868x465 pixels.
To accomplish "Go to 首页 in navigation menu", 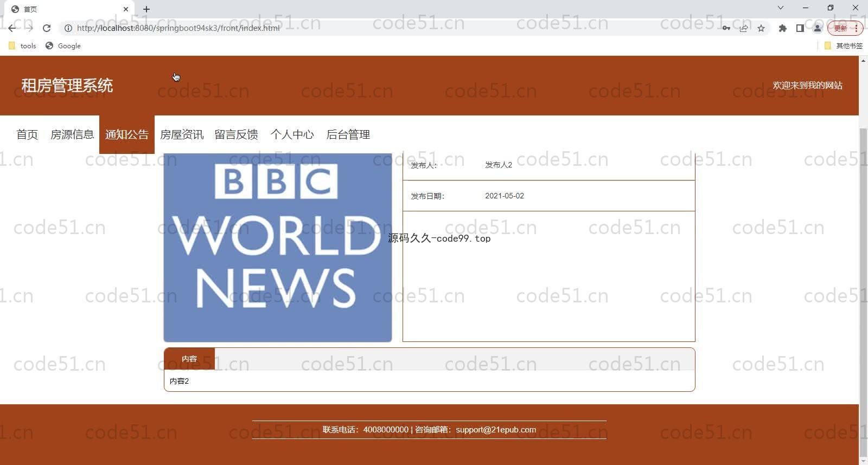I will pyautogui.click(x=27, y=134).
